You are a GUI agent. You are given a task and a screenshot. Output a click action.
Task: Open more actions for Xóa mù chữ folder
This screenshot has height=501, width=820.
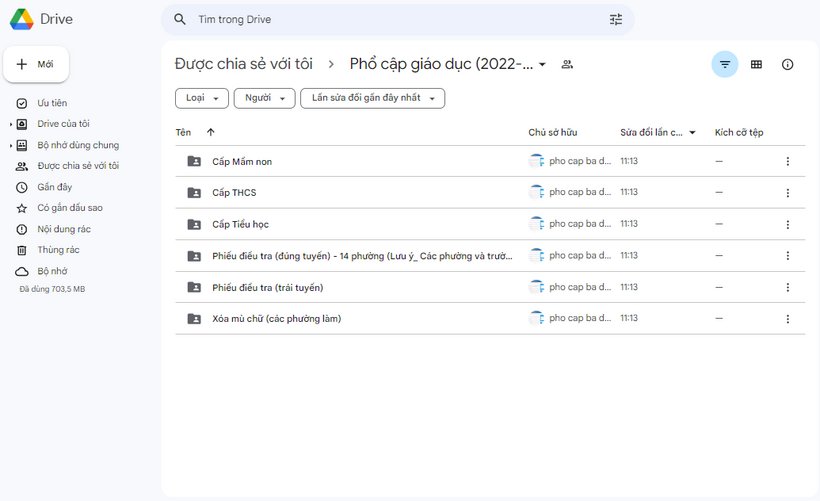click(788, 318)
